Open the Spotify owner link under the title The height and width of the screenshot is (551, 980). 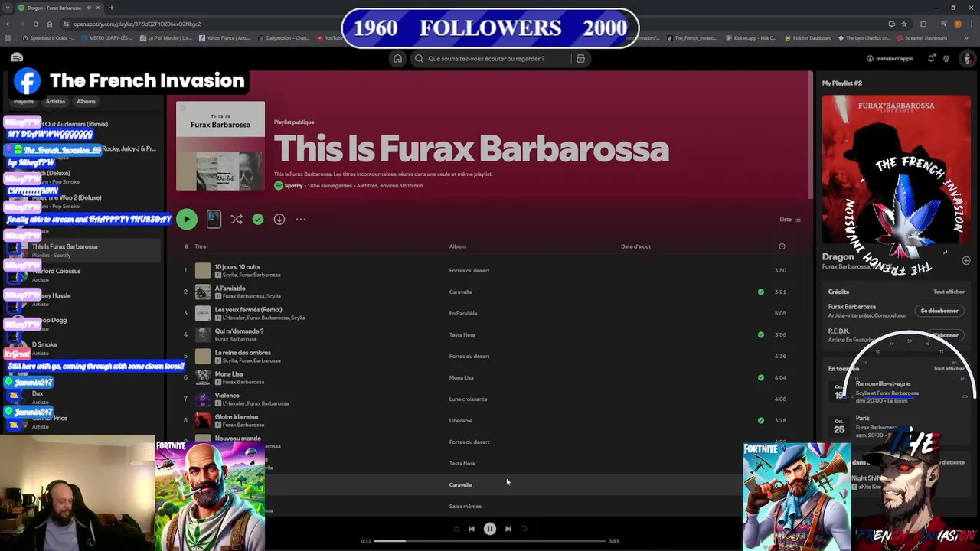[x=293, y=186]
